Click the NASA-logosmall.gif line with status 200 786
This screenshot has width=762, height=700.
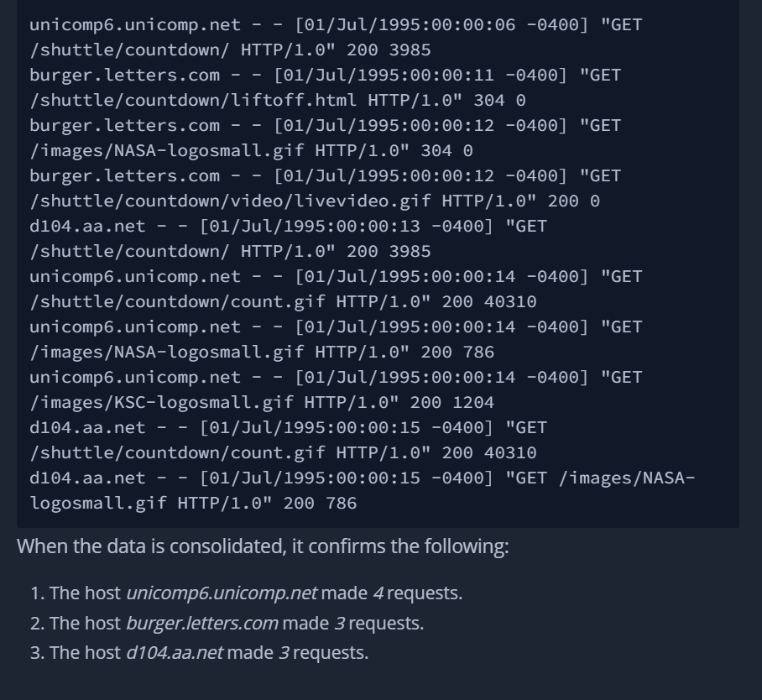coord(262,353)
